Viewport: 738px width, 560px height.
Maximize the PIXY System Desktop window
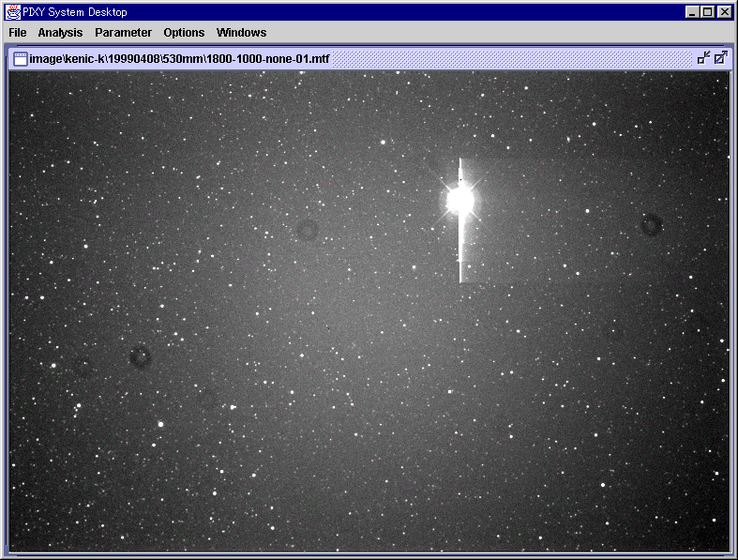tap(707, 12)
